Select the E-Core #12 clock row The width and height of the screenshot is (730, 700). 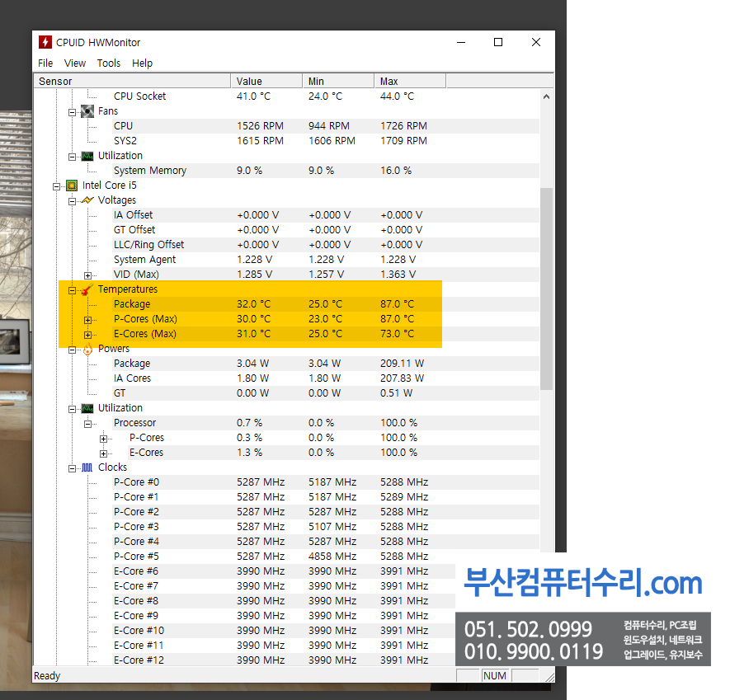[x=284, y=660]
